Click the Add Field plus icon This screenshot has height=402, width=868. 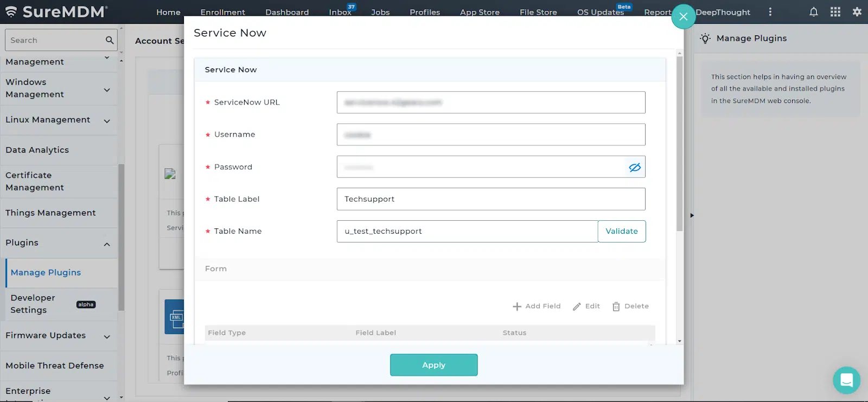coord(517,307)
